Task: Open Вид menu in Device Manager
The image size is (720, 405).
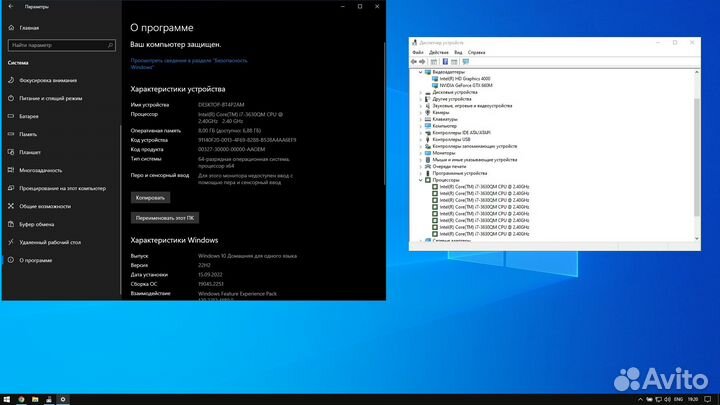Action: coord(458,52)
